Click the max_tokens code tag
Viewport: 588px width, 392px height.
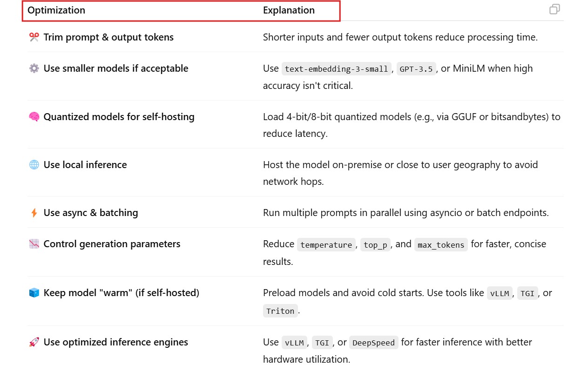(x=441, y=245)
